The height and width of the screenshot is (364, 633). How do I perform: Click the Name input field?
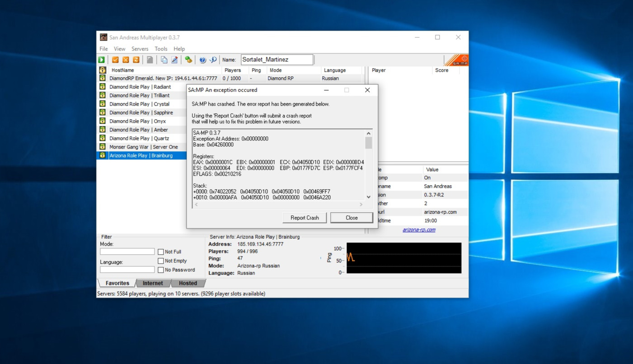(x=277, y=60)
